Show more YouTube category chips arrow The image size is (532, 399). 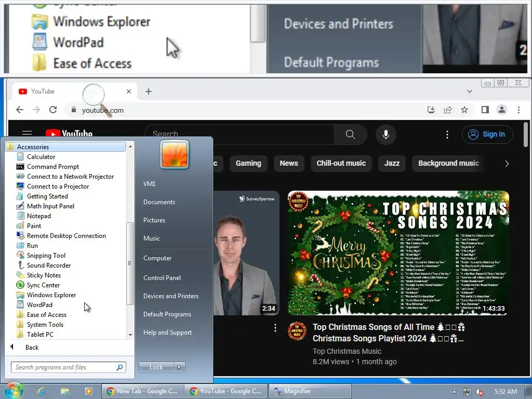[x=507, y=164]
